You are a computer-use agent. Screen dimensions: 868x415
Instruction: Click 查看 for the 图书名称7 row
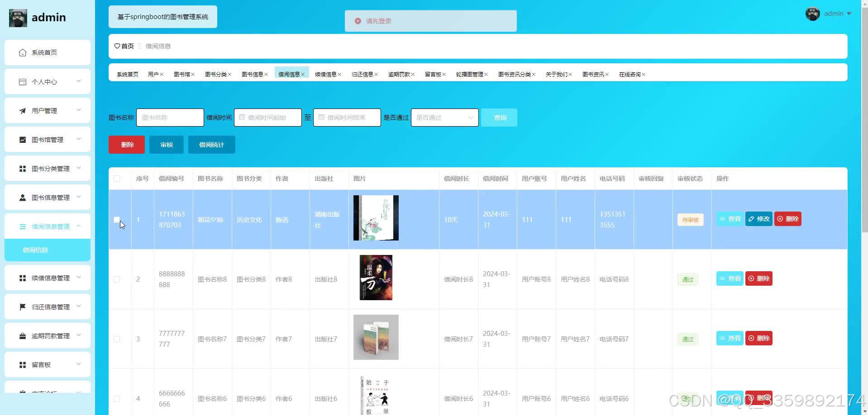(x=730, y=338)
